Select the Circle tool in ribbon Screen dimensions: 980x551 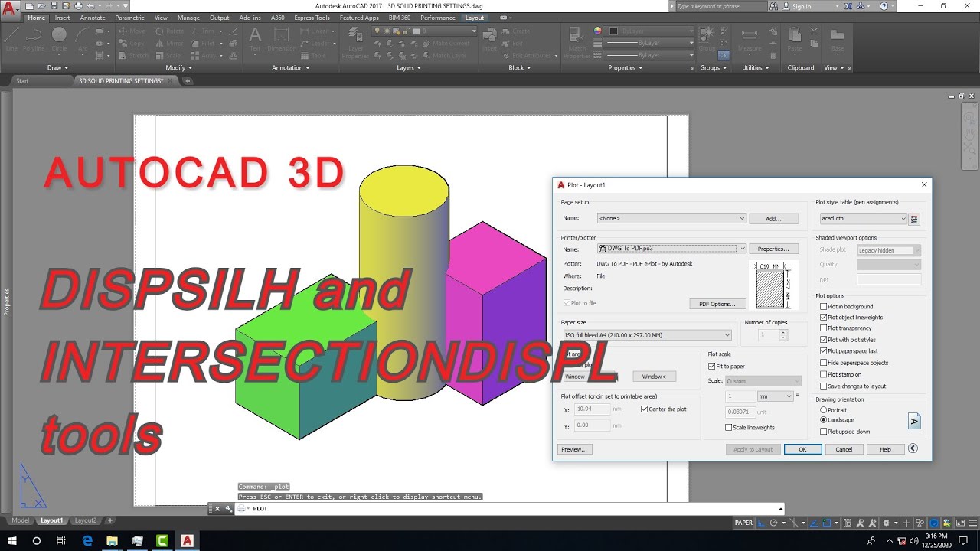(x=59, y=39)
